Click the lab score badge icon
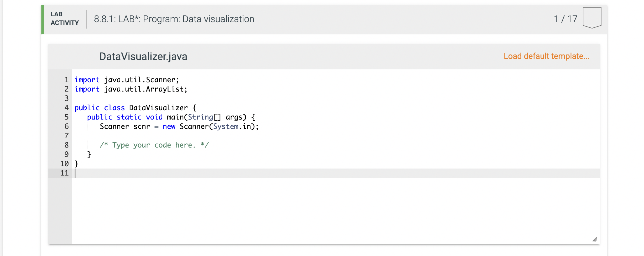This screenshot has width=644, height=256. click(x=592, y=17)
